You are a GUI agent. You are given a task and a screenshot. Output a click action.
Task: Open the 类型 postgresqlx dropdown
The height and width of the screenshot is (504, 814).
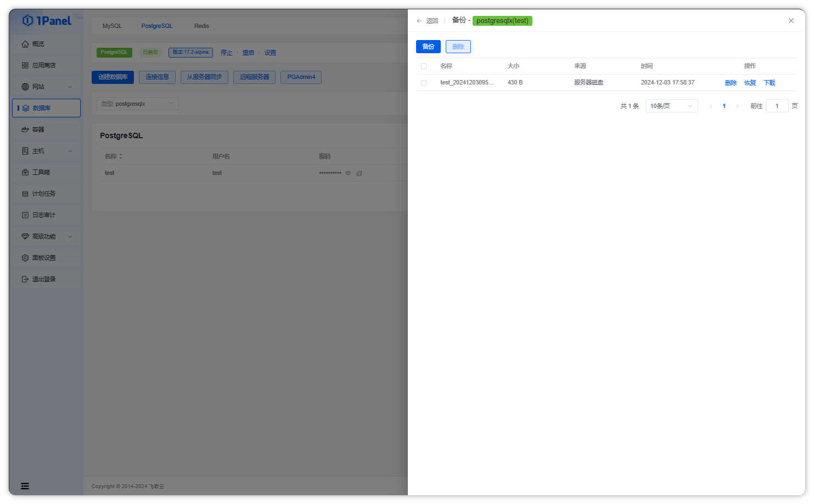[138, 104]
